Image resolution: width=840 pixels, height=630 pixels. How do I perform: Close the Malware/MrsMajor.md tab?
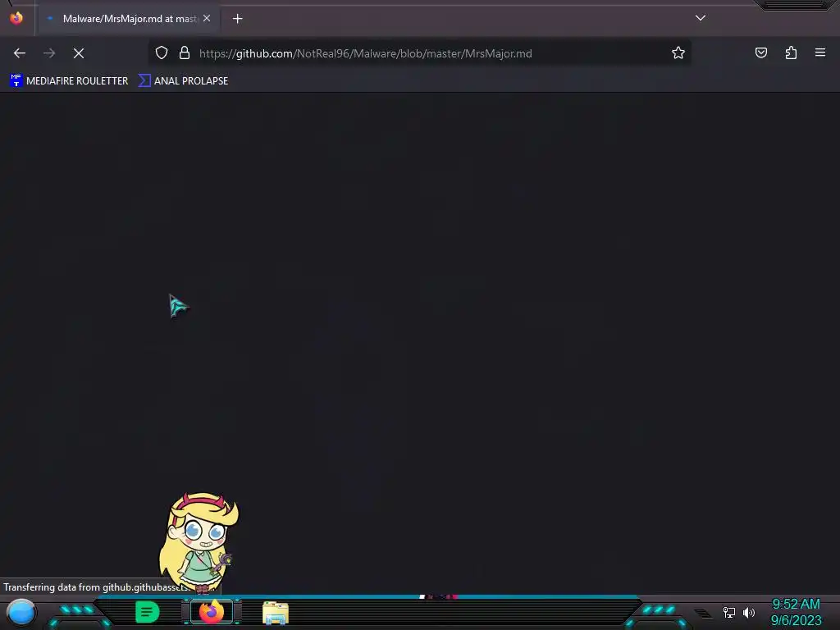[207, 18]
